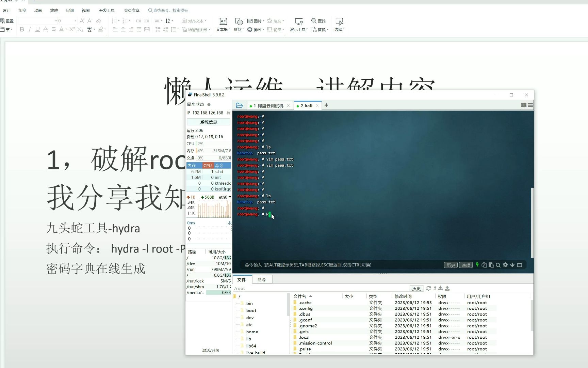This screenshot has width=588, height=368.
Task: Upload a file to the /root directory
Action: (447, 288)
